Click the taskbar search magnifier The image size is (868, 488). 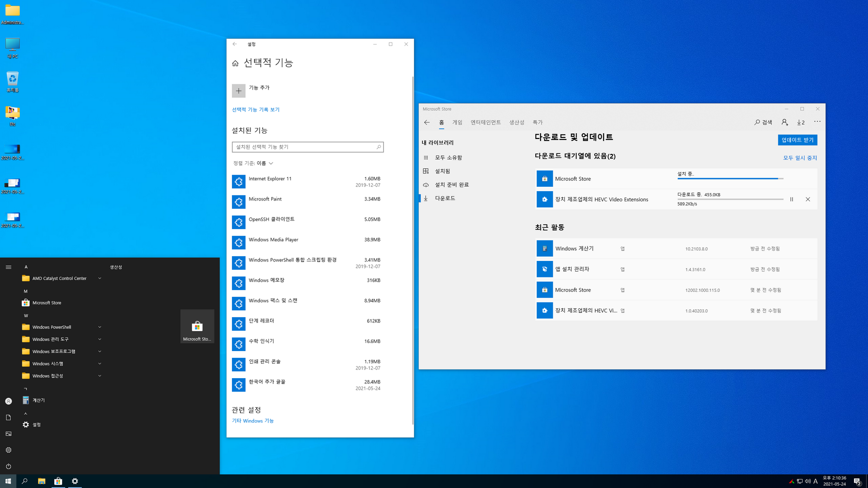pos(25,481)
